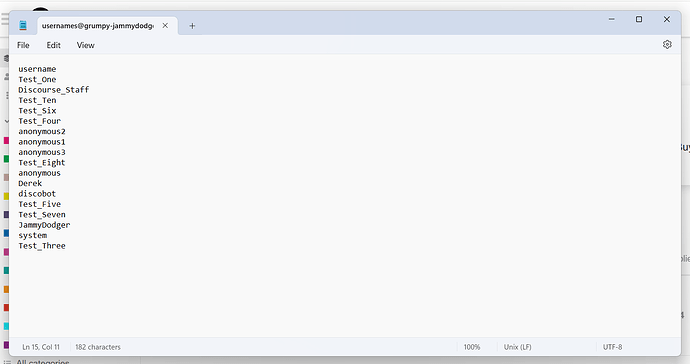The width and height of the screenshot is (690, 364).
Task: Open the File menu
Action: click(23, 45)
